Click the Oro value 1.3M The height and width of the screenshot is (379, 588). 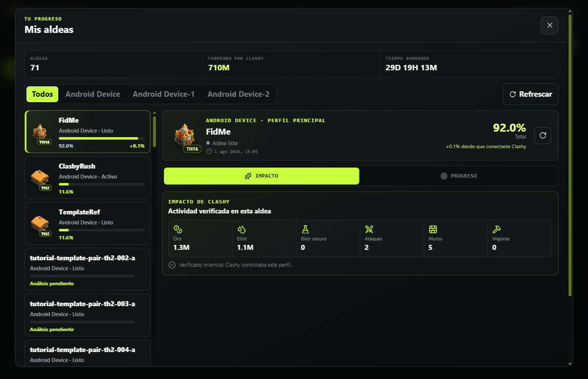181,247
